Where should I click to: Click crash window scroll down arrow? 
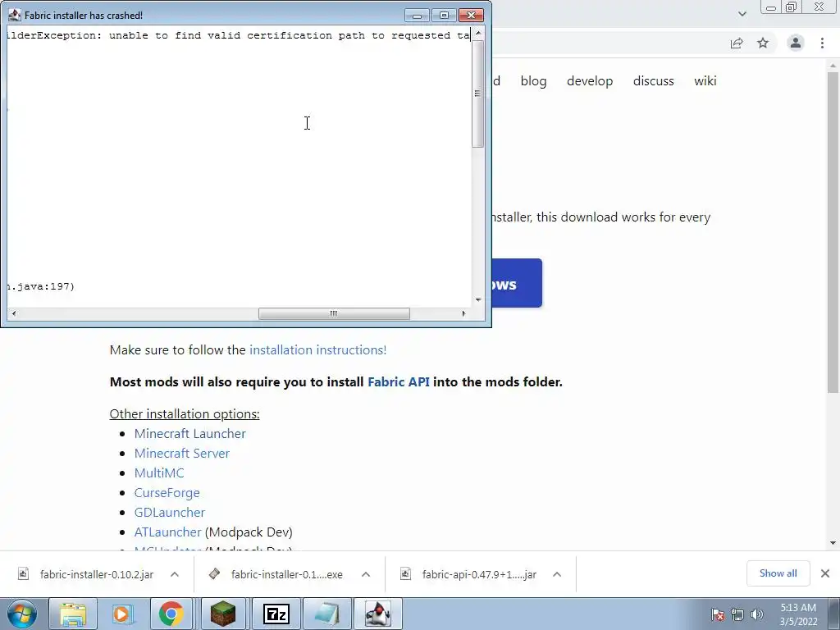(478, 300)
